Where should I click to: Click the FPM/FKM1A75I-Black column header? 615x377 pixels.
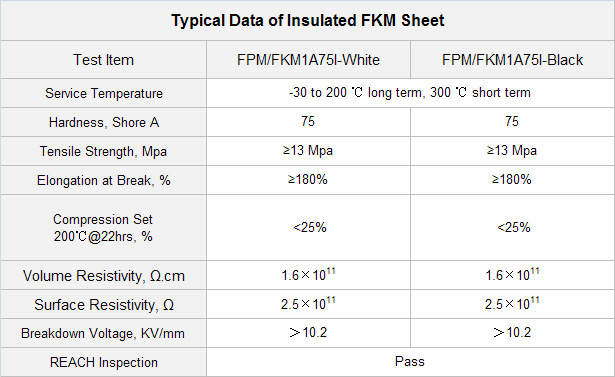tap(512, 60)
